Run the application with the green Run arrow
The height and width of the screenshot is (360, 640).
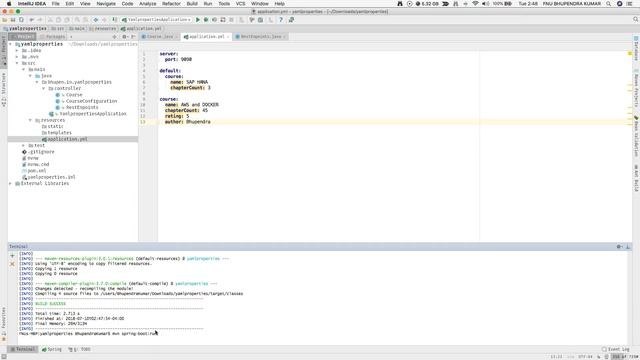[198, 20]
